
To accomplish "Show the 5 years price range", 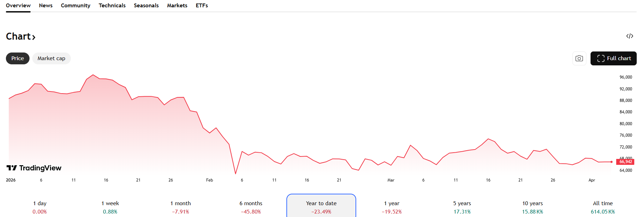I will [x=462, y=207].
